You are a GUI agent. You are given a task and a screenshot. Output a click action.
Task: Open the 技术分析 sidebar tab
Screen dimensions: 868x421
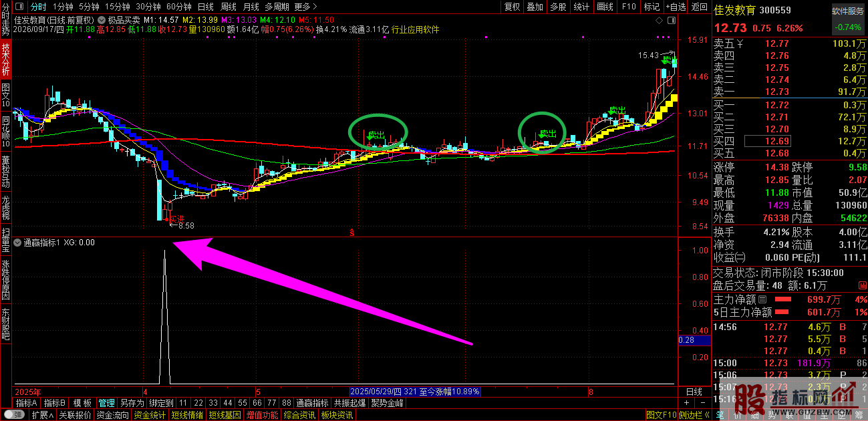(6, 59)
